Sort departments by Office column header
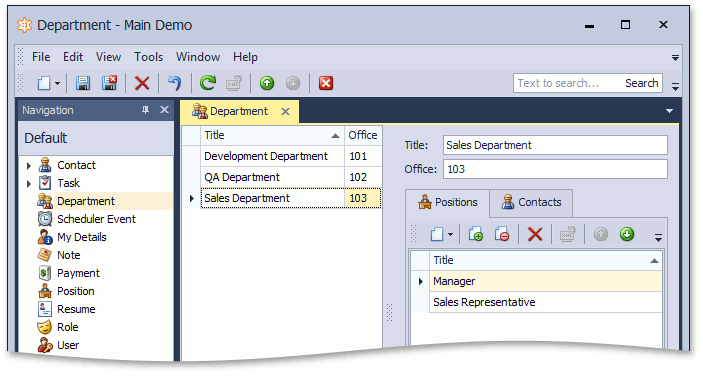This screenshot has height=377, width=703. [x=363, y=135]
